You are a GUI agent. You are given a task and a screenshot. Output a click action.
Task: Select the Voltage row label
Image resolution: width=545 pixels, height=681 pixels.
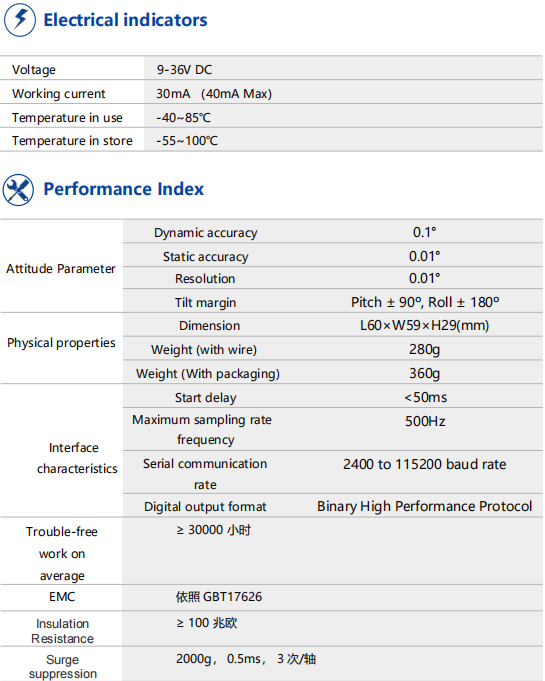[x=34, y=69]
